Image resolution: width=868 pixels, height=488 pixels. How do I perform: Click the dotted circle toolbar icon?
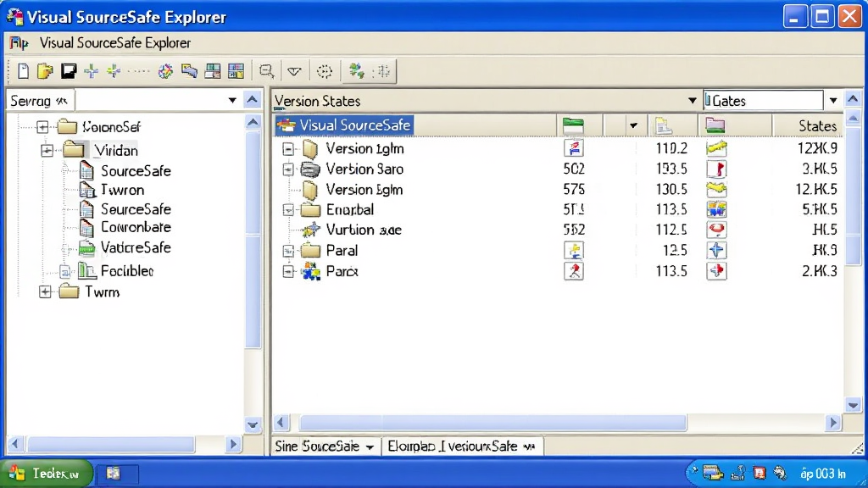pyautogui.click(x=325, y=71)
